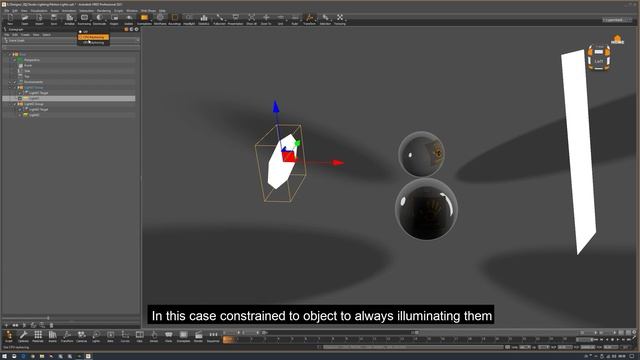640x360 pixels.
Task: Toggle the Grid toolbar icon
Action: (x=280, y=19)
